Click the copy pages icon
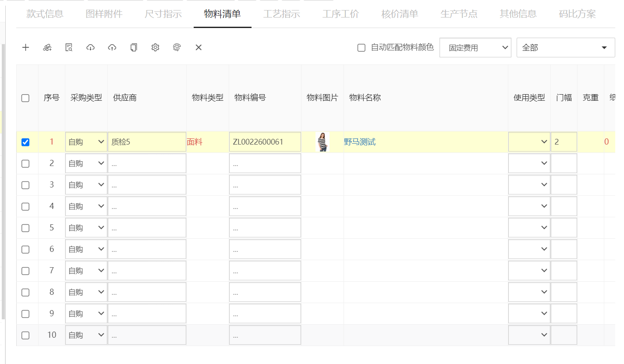Viewport: 624px width, 364px height. (134, 48)
